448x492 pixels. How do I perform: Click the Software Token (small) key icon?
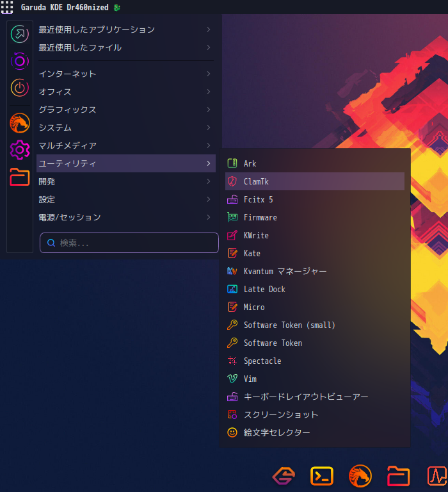click(232, 325)
